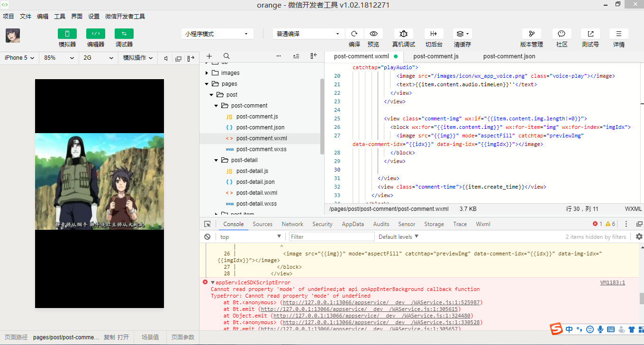
Task: Clear the console output
Action: (207, 236)
